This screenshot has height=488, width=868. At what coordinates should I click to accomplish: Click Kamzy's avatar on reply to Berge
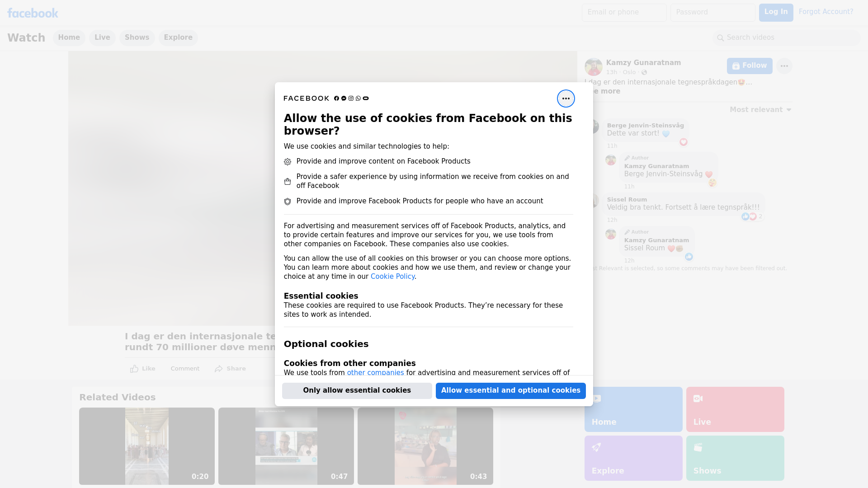click(611, 160)
